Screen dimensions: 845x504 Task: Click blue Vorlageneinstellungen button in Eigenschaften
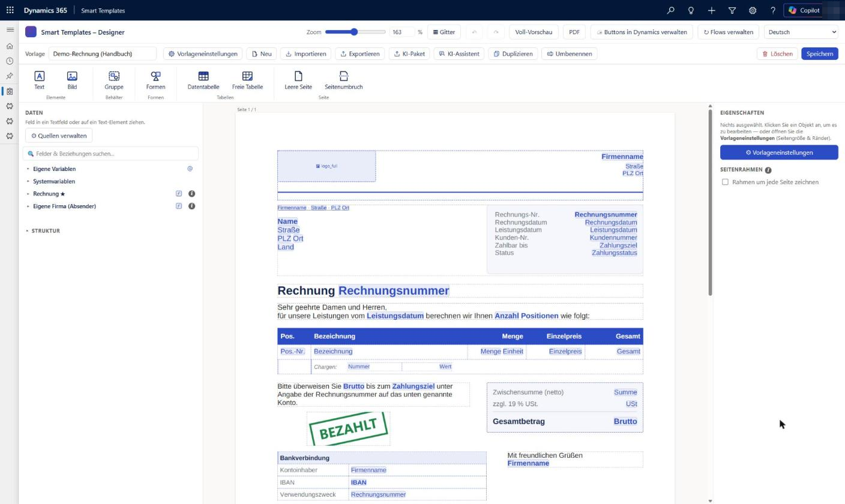pos(779,152)
